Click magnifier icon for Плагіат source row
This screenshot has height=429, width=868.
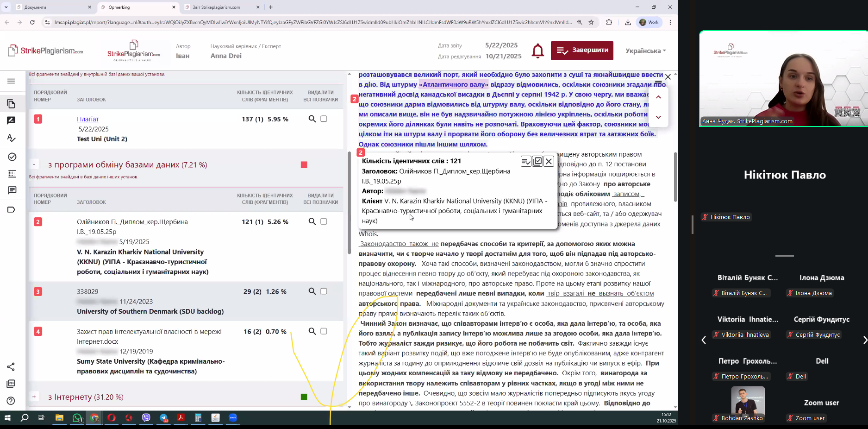pos(312,119)
